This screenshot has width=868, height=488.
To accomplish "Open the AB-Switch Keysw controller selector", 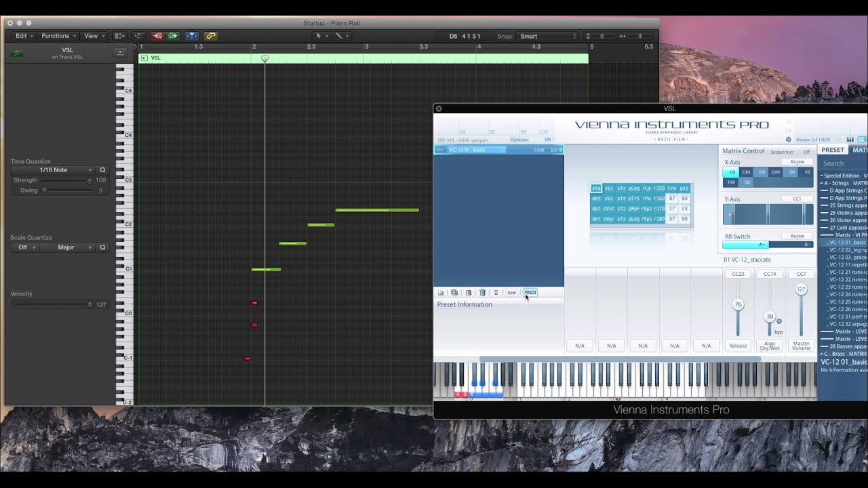I will (x=797, y=237).
